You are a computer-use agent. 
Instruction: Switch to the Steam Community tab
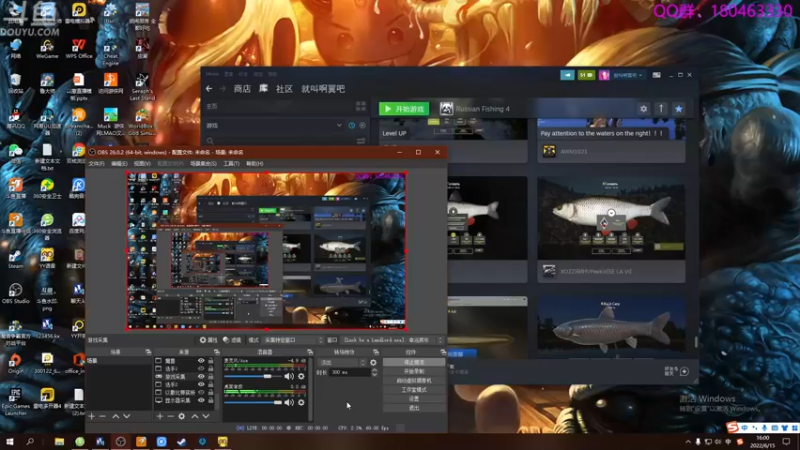pyautogui.click(x=284, y=89)
